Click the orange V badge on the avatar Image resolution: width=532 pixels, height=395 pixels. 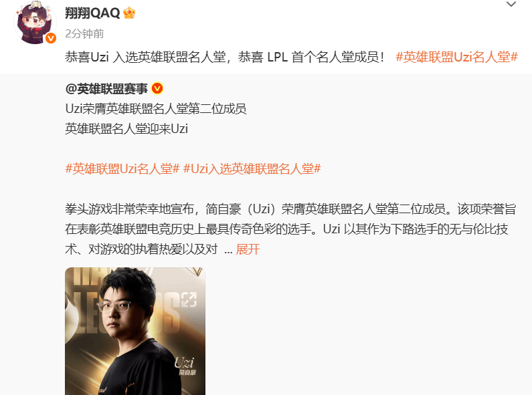coord(51,38)
